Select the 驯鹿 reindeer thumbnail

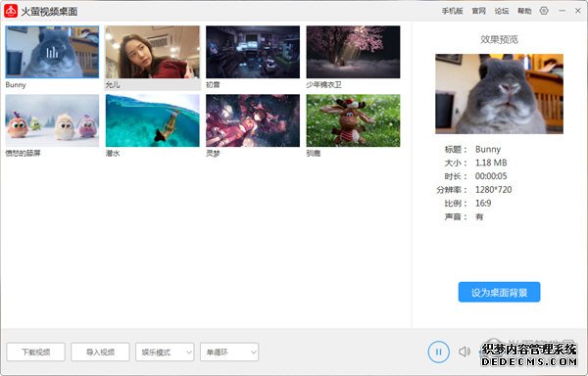click(x=353, y=120)
